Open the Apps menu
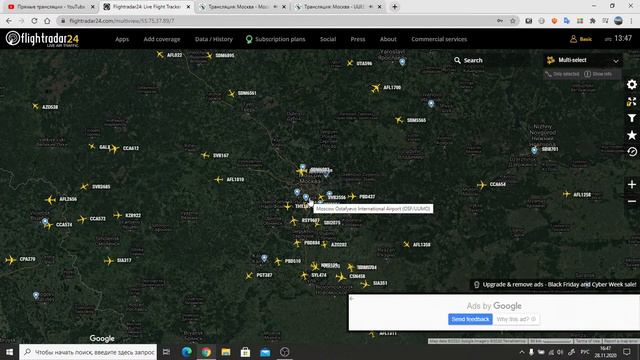Screen dimensions: 640x360 (x=122, y=39)
